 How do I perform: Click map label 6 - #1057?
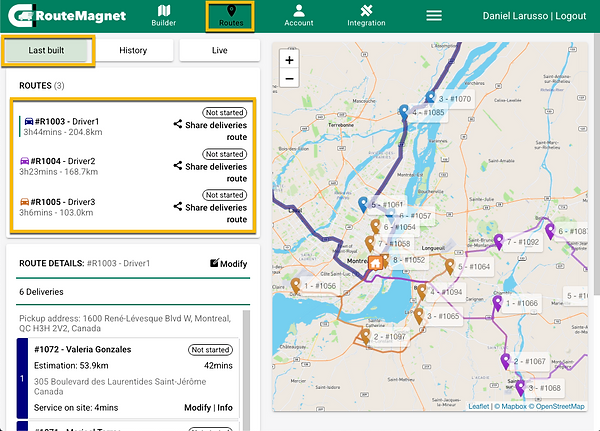click(x=415, y=216)
